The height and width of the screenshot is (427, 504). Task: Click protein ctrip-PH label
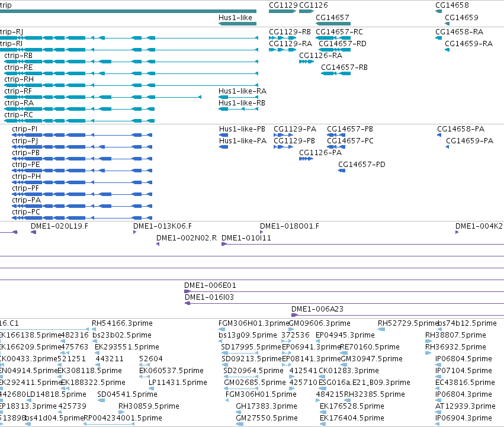tap(27, 177)
